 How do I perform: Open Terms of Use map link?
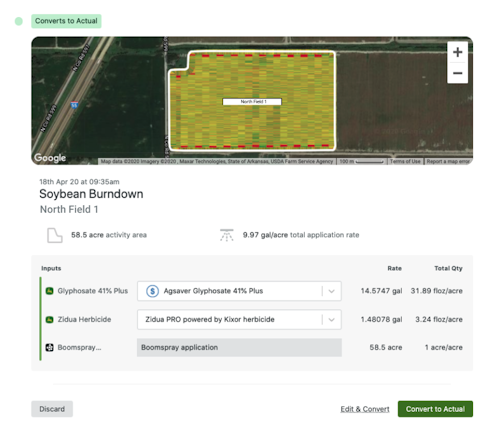click(405, 161)
